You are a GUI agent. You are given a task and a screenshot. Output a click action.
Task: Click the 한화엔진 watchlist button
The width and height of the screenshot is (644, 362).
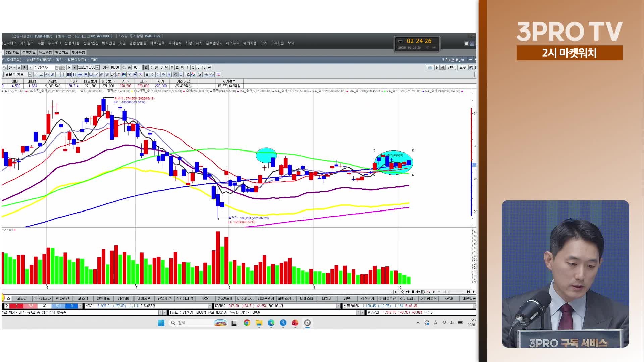[62, 298]
